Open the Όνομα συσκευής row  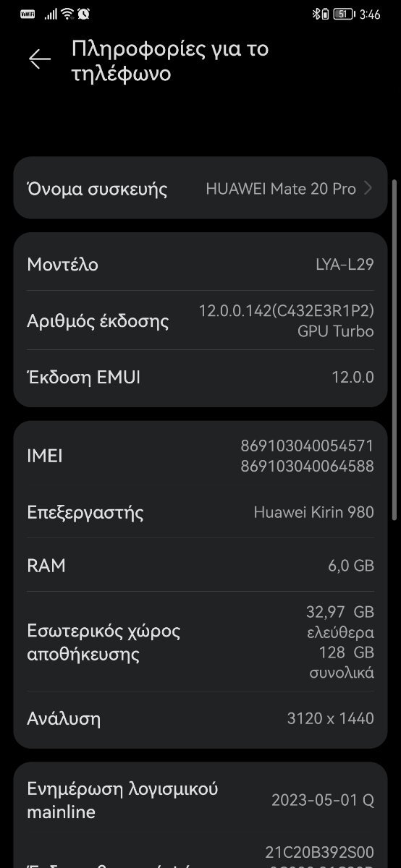[200, 189]
